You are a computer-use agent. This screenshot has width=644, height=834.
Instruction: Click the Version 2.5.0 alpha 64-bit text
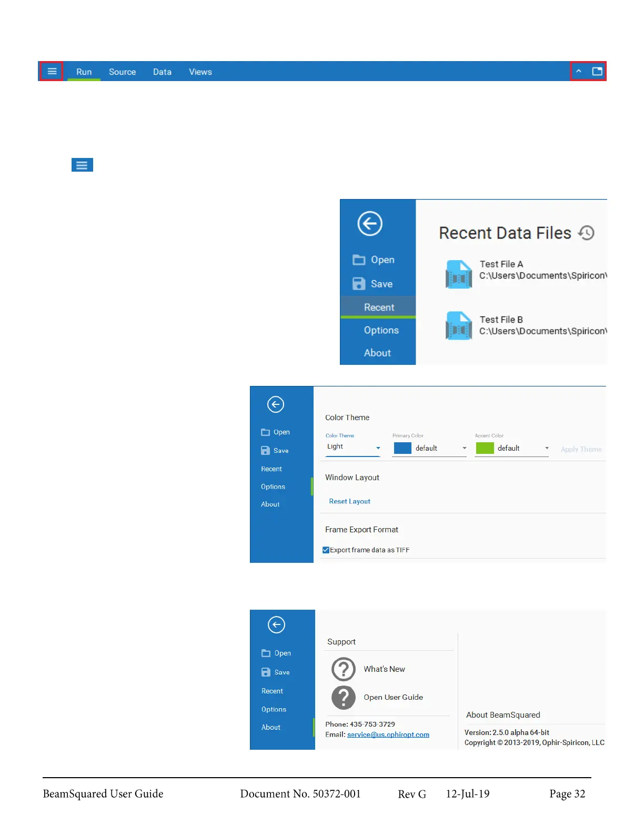tap(507, 732)
